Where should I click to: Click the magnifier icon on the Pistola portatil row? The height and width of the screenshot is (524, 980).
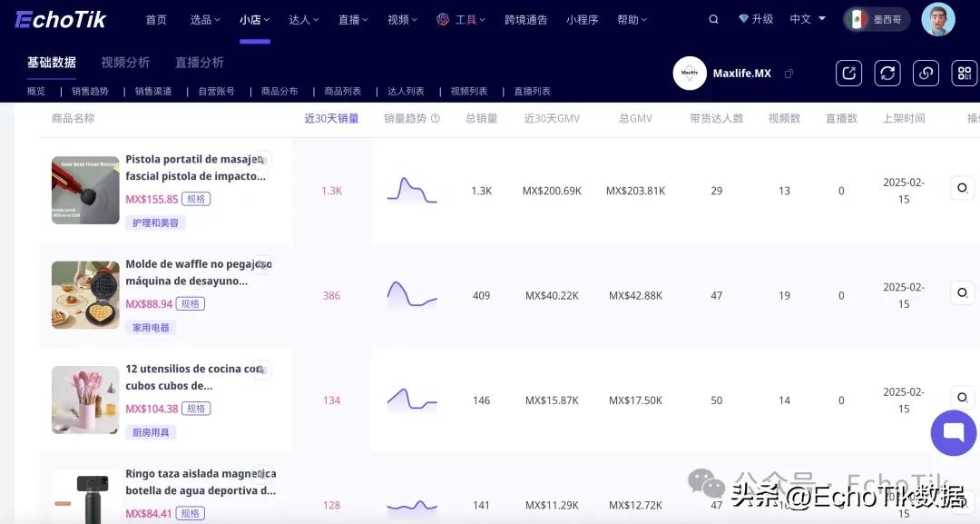(x=962, y=188)
